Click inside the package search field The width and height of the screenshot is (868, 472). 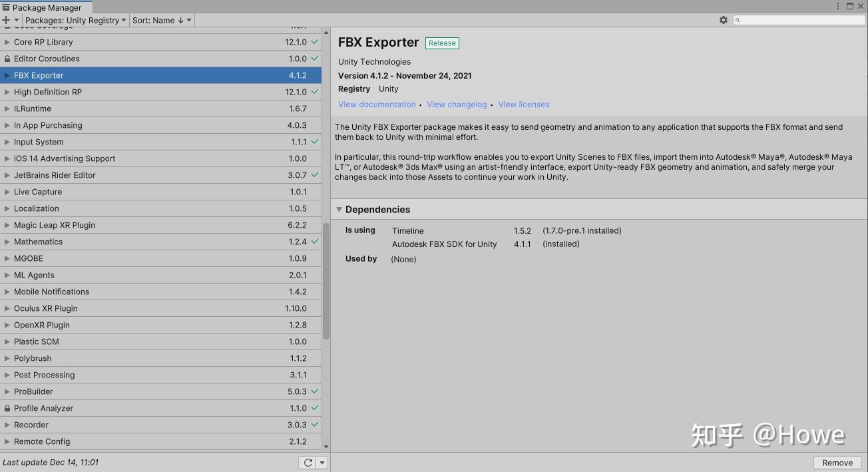click(x=799, y=20)
